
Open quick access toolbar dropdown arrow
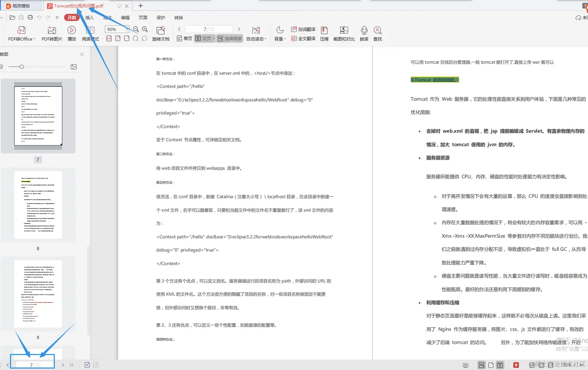tap(57, 17)
